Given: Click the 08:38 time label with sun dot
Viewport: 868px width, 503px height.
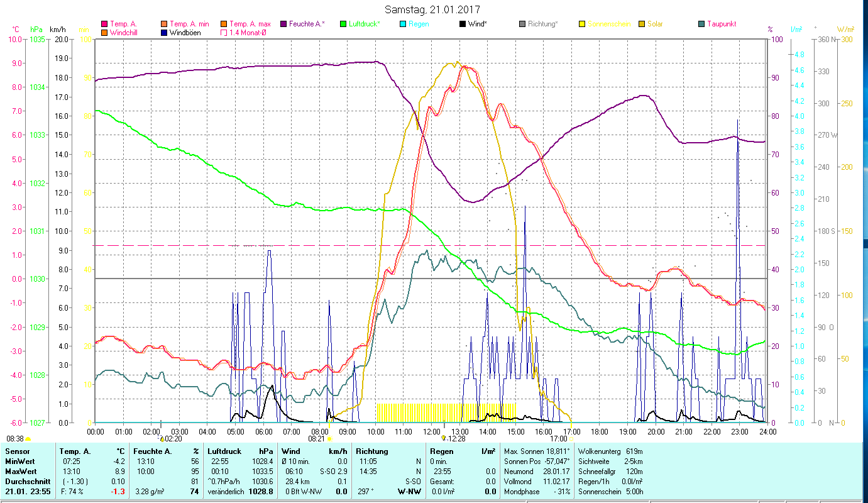Looking at the screenshot, I should pos(18,438).
